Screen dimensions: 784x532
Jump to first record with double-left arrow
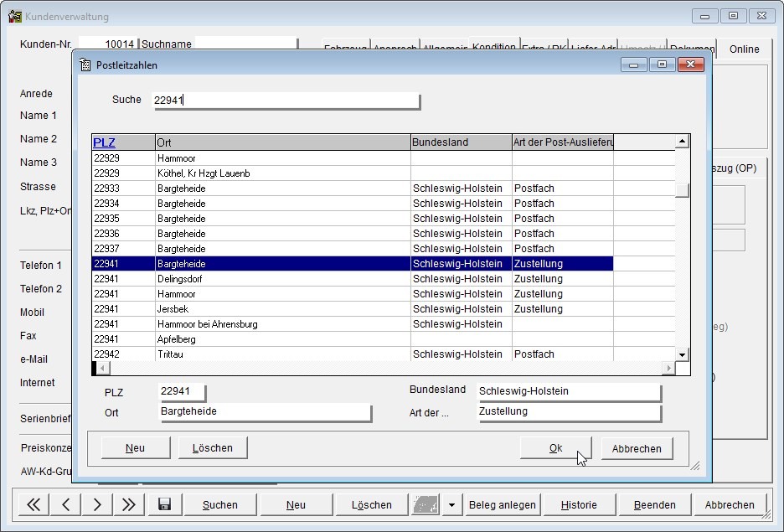pyautogui.click(x=34, y=504)
